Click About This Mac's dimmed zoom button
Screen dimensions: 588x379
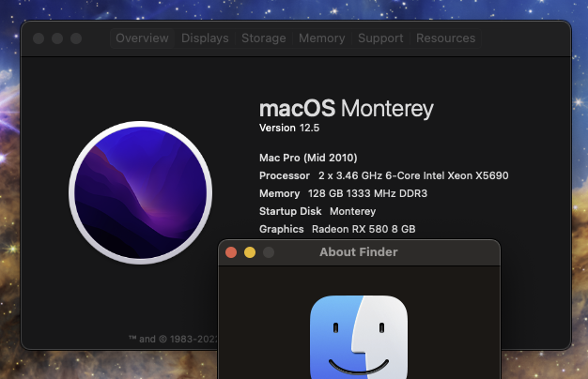(x=76, y=38)
